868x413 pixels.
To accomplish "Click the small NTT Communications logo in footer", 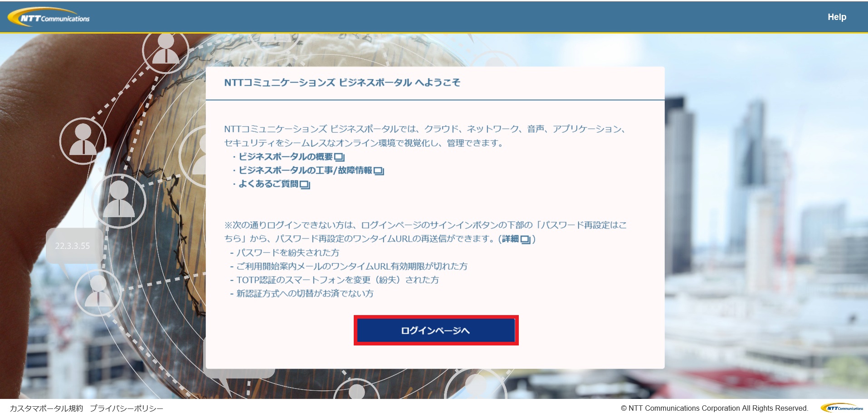I will pyautogui.click(x=843, y=408).
